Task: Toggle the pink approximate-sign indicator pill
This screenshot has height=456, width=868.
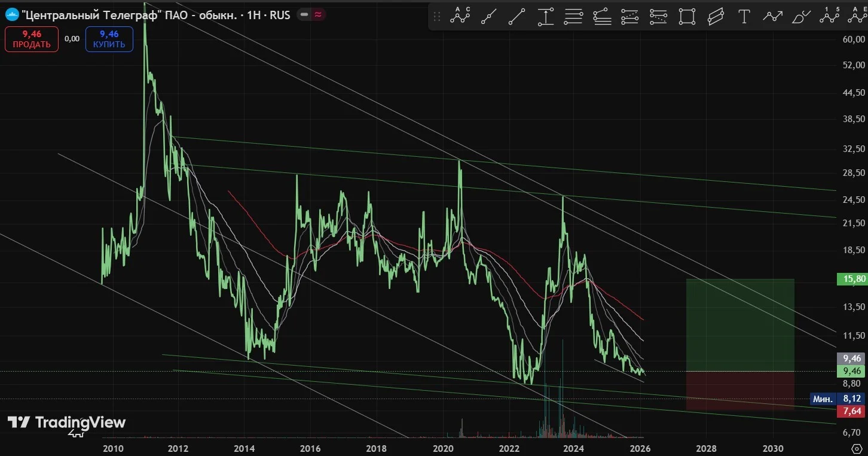Action: coord(318,15)
